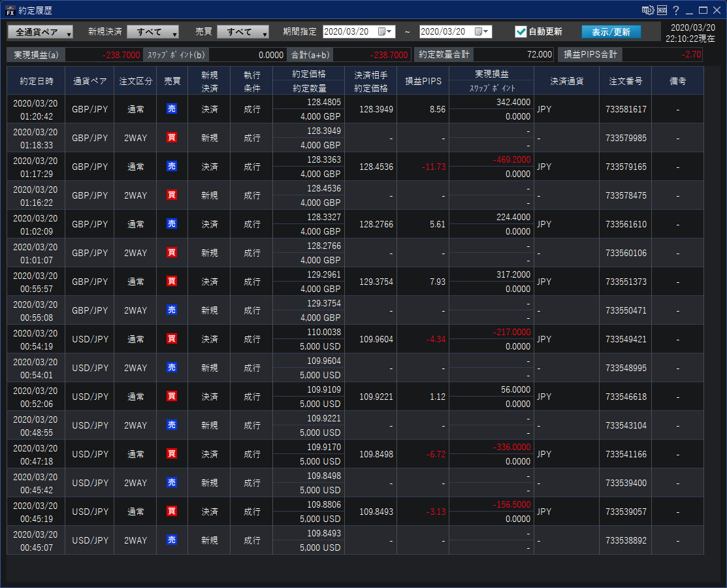Maximize the 約定履歴 window
The height and width of the screenshot is (588, 727).
coord(703,10)
